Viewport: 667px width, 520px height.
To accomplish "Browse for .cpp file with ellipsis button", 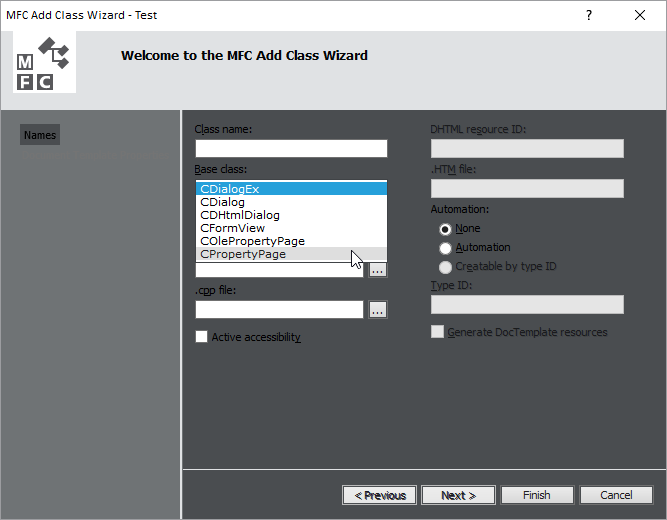I will point(378,310).
